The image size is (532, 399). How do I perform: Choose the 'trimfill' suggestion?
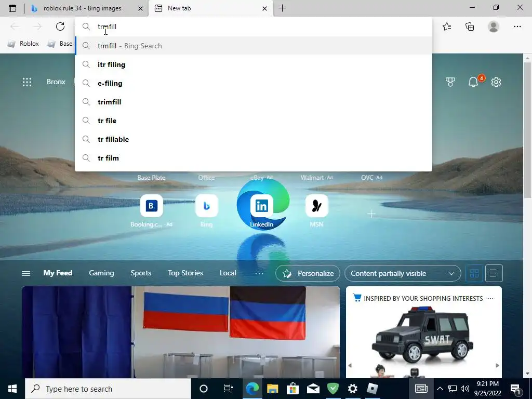point(254,102)
